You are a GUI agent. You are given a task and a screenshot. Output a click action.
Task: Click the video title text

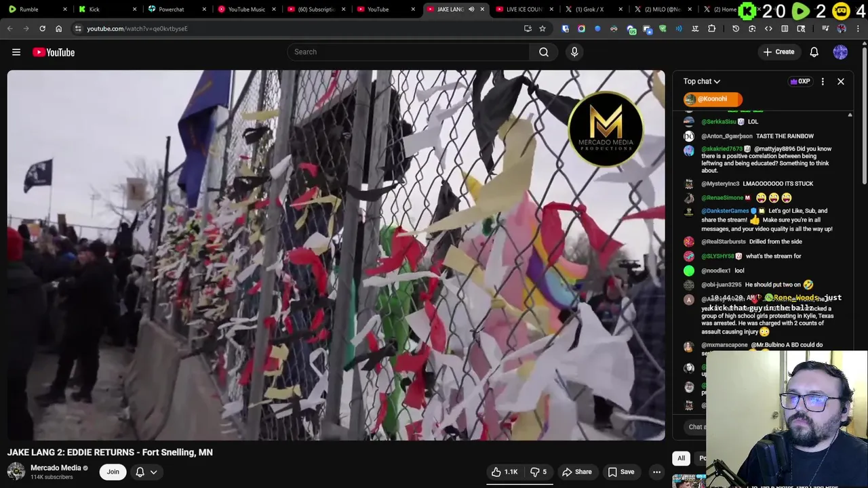110,452
